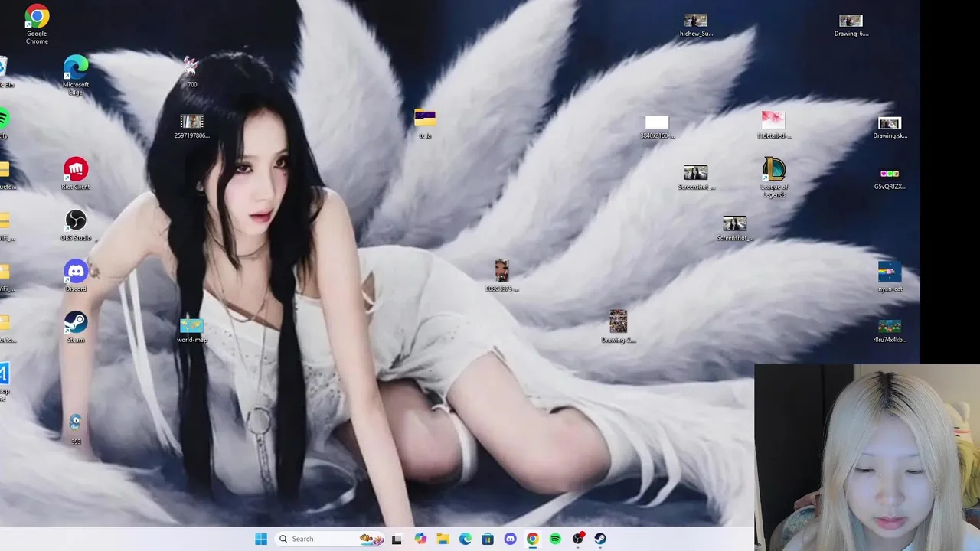Open Copilot from the taskbar

click(420, 539)
